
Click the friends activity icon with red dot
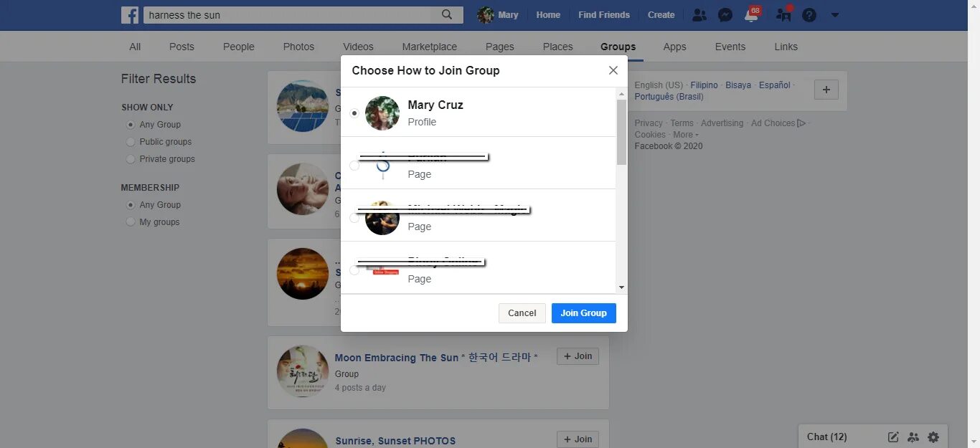tap(783, 14)
